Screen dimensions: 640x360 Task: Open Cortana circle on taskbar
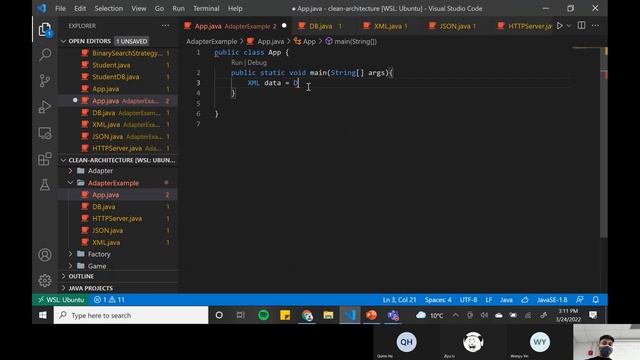coord(219,315)
